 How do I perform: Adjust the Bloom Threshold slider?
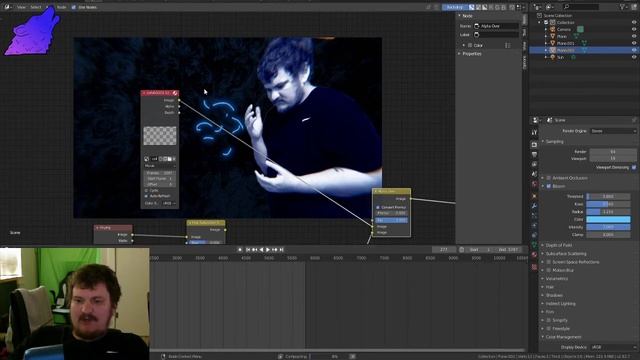(608, 196)
